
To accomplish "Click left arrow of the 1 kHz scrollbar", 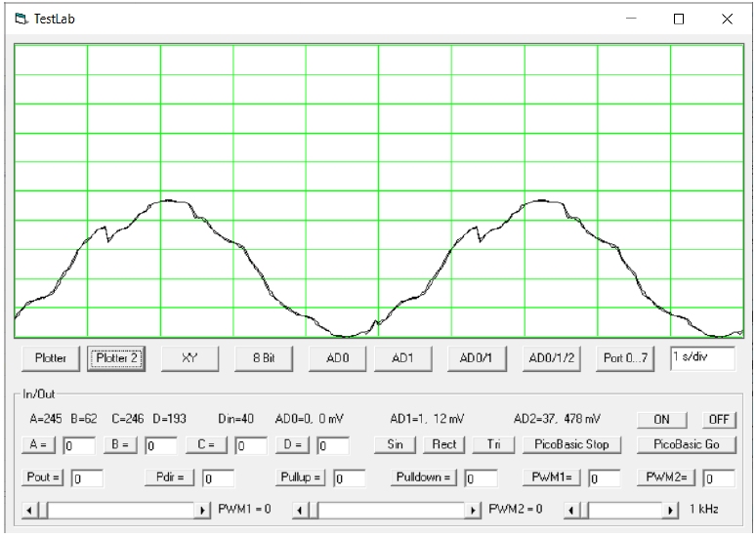I will pos(572,511).
